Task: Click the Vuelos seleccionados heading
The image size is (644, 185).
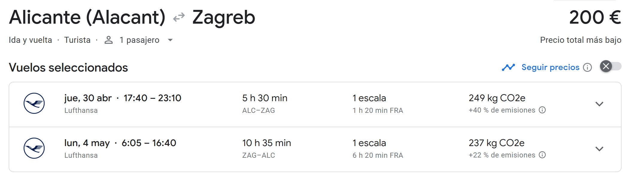Action: pyautogui.click(x=68, y=68)
